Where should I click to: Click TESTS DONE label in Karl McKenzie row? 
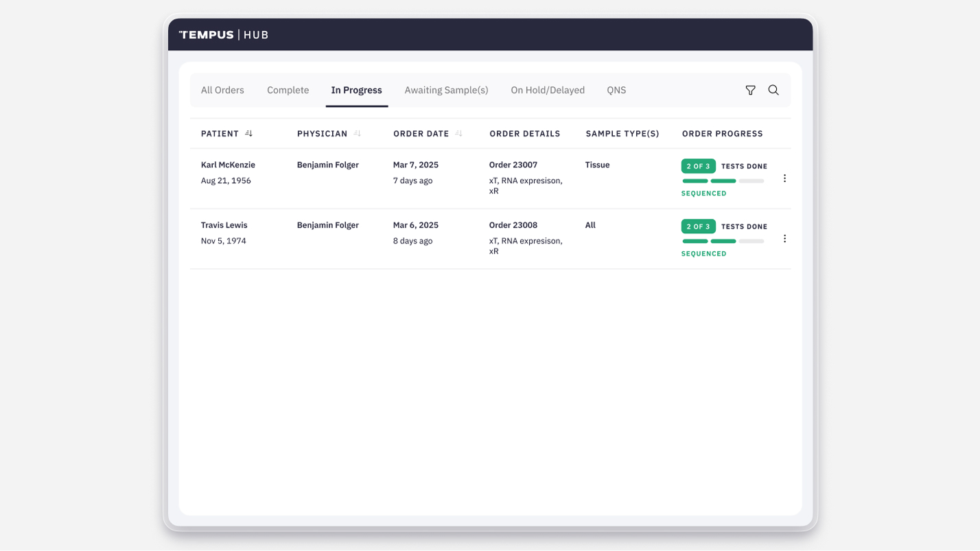tap(745, 166)
